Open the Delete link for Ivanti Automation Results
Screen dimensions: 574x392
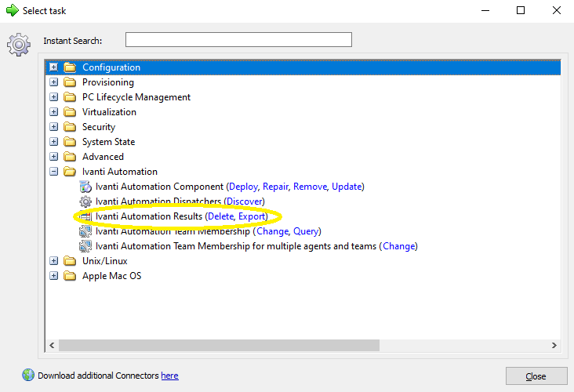point(221,216)
